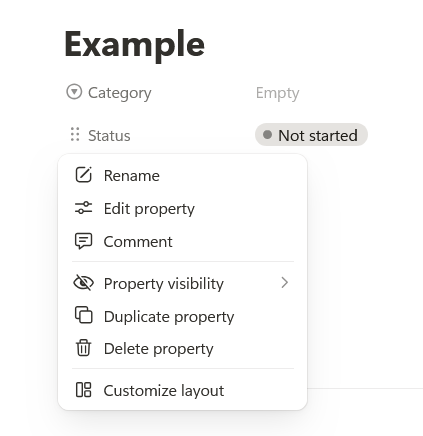Open the Not started status dropdown
The height and width of the screenshot is (436, 423).
tap(311, 135)
